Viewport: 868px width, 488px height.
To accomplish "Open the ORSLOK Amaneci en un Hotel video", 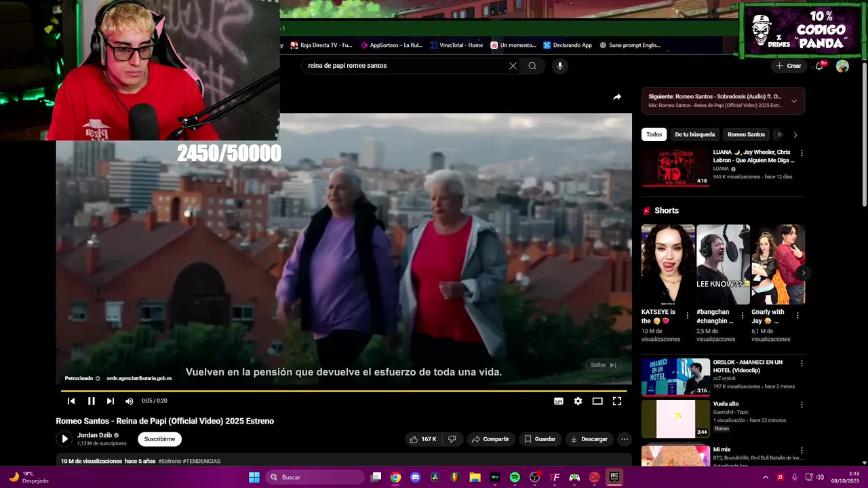I will (675, 377).
